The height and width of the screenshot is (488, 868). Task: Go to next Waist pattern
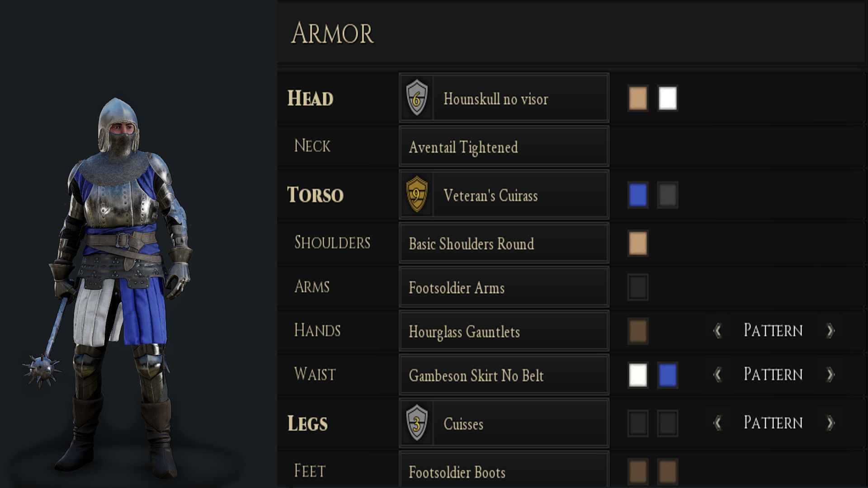coord(830,375)
